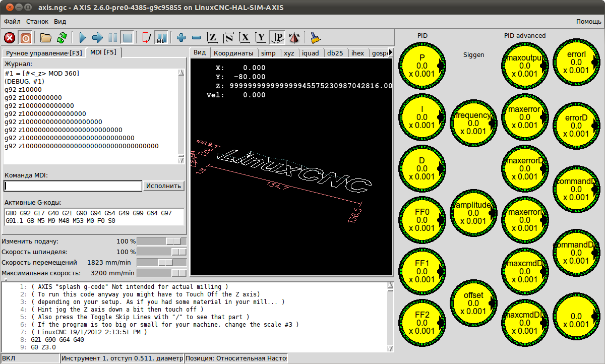The width and height of the screenshot is (605, 364).
Task: Select the Координаты tab
Action: pyautogui.click(x=233, y=53)
